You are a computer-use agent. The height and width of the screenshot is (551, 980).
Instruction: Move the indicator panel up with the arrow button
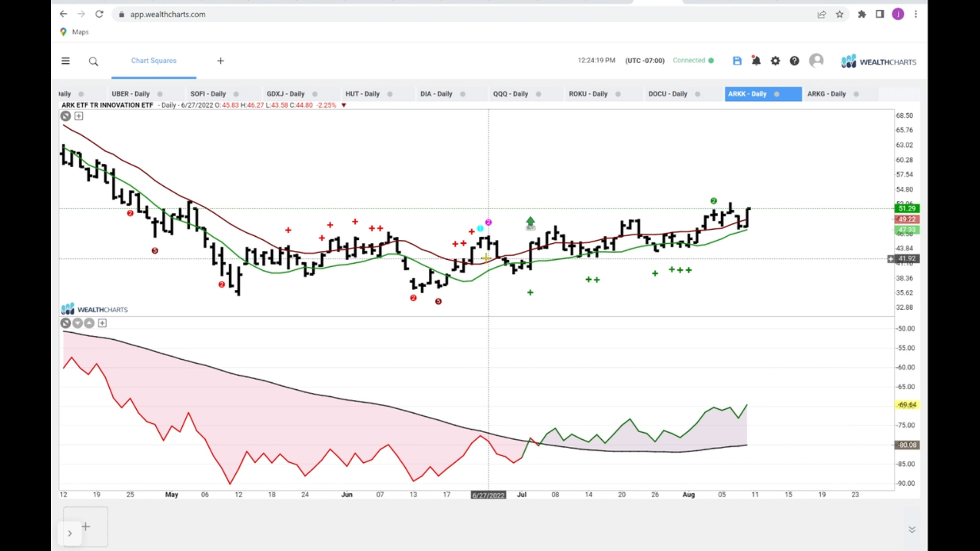tap(89, 323)
